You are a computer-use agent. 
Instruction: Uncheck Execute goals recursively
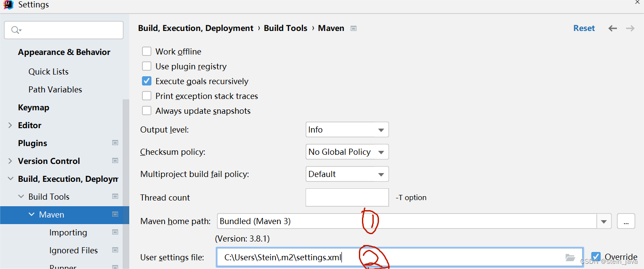click(x=147, y=81)
